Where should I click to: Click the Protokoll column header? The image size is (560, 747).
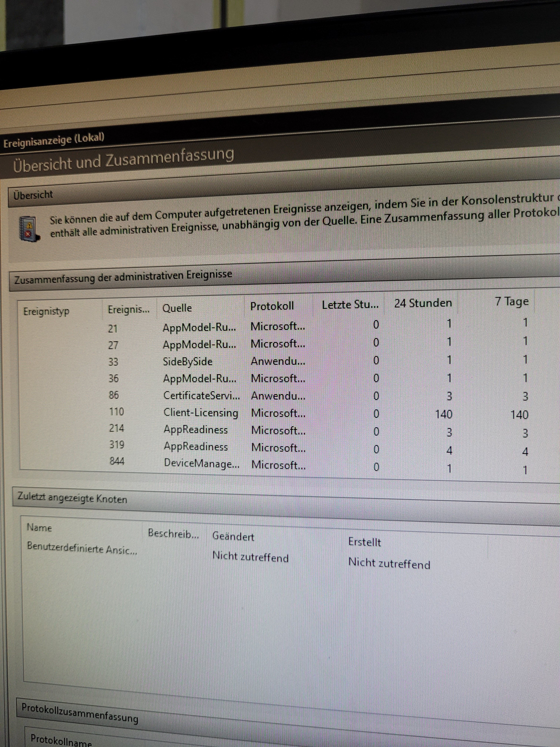(x=272, y=306)
